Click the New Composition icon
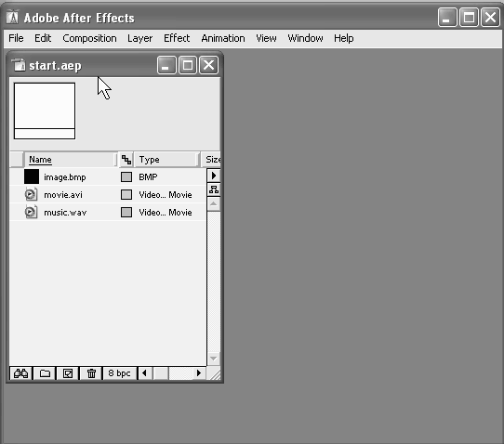Screen dimensions: 504x444 click(x=68, y=373)
